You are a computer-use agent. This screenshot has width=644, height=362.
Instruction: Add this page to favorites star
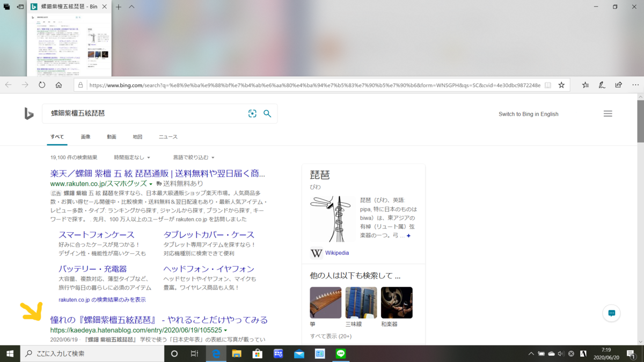[561, 85]
